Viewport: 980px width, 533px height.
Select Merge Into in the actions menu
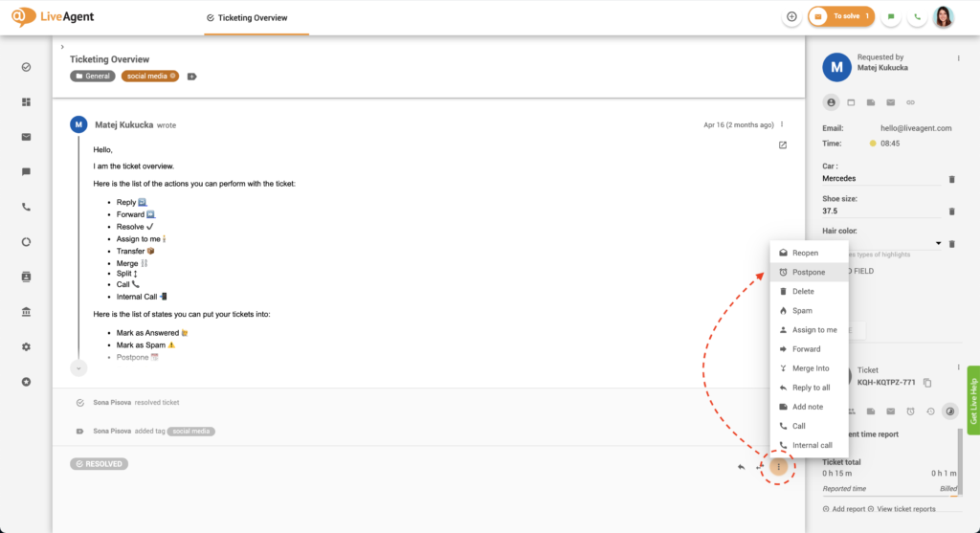(810, 368)
